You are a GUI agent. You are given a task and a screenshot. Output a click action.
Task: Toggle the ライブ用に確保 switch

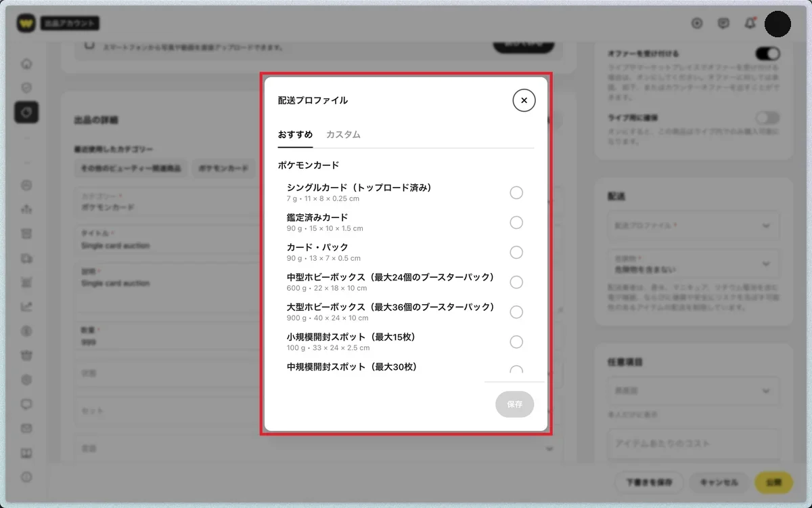click(x=767, y=118)
